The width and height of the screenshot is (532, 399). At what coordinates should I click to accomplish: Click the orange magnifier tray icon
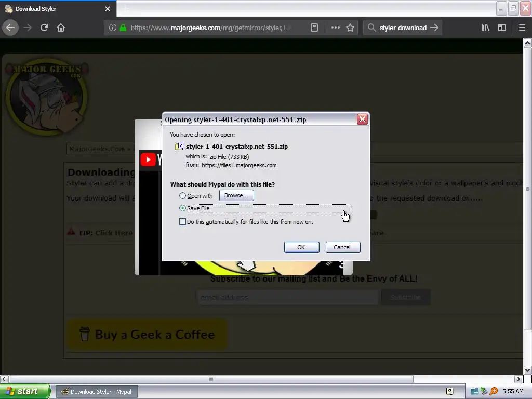click(x=494, y=391)
